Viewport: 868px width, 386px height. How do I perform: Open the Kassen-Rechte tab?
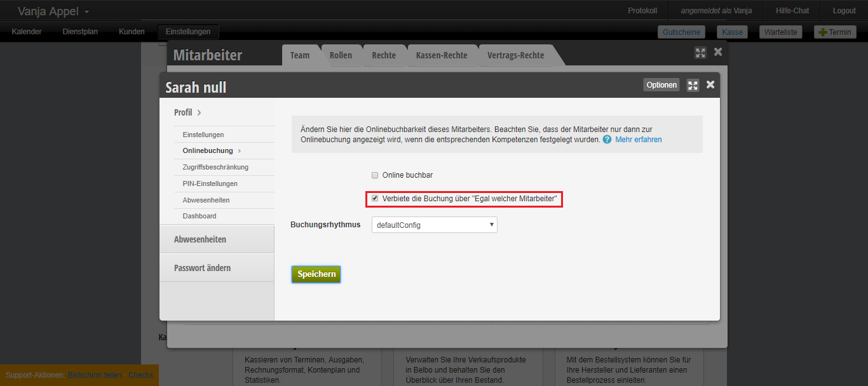tap(442, 55)
